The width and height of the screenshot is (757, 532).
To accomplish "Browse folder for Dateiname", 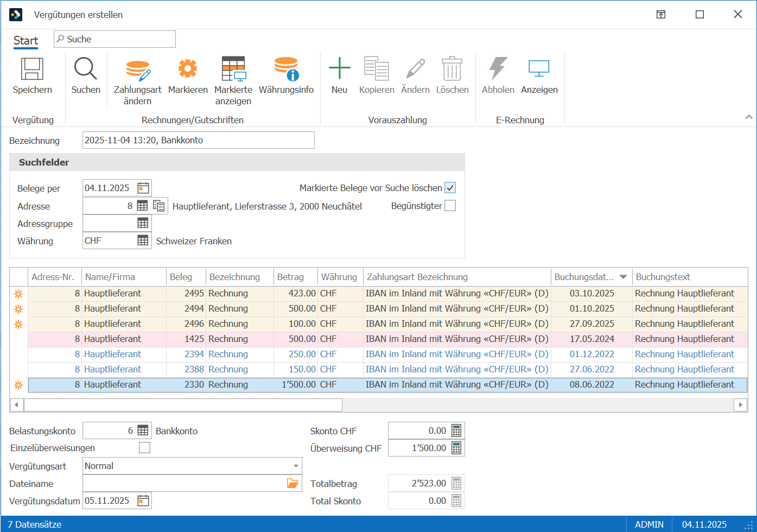I will [292, 483].
